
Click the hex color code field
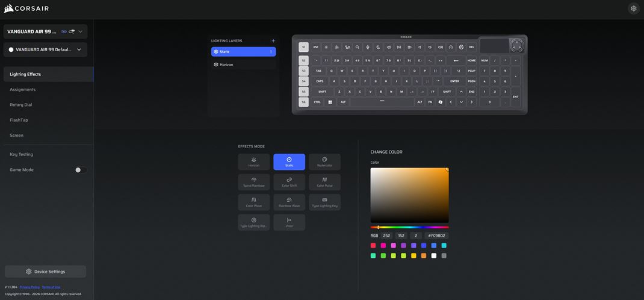pyautogui.click(x=436, y=236)
